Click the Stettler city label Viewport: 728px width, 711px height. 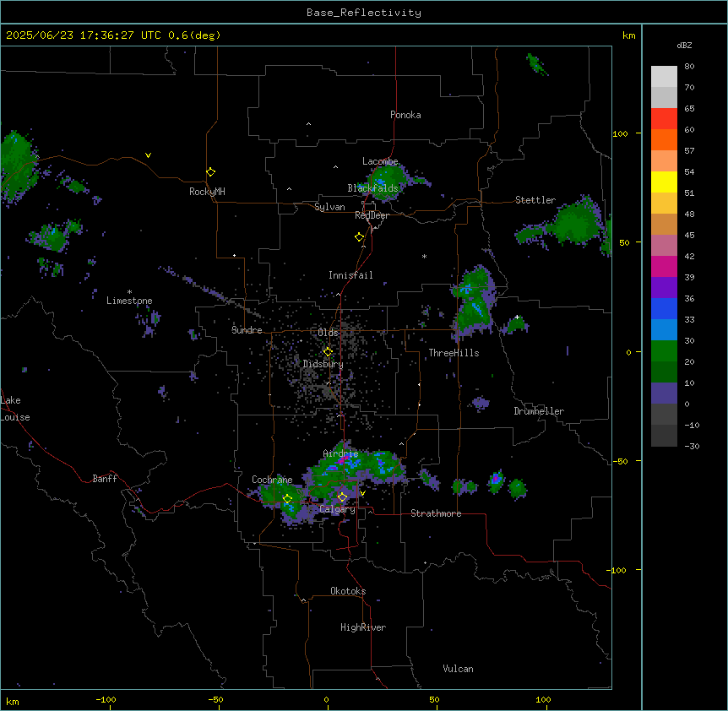point(535,200)
